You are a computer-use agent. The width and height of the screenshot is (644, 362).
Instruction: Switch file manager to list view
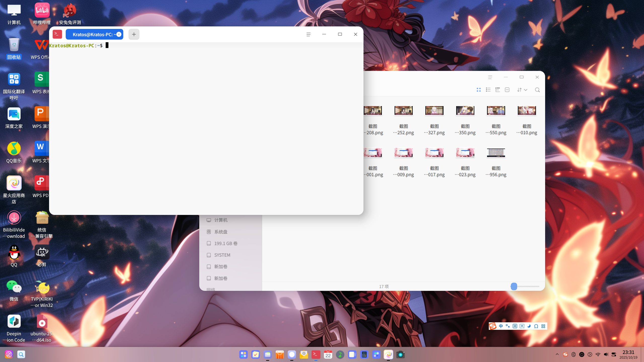coord(488,90)
